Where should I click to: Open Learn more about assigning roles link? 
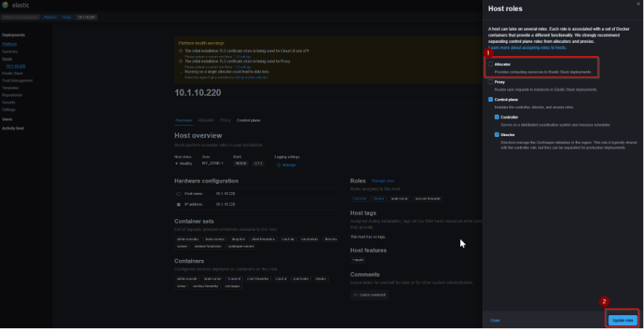click(x=527, y=48)
